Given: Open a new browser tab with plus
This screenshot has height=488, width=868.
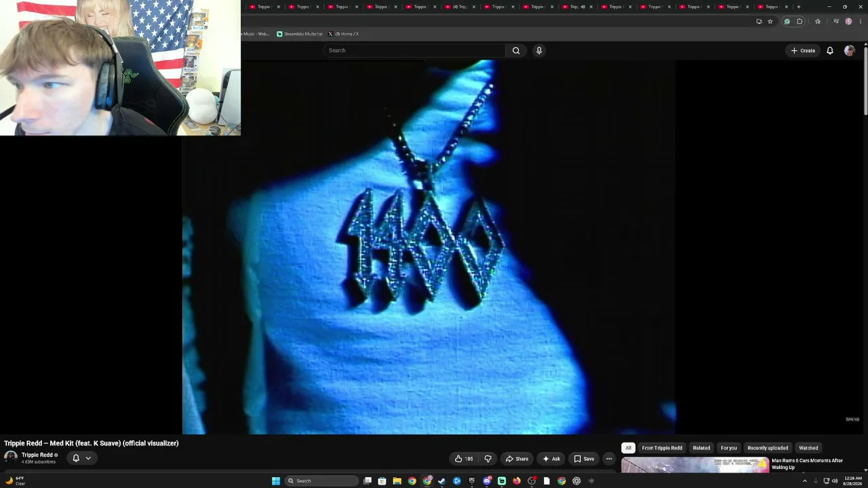Looking at the screenshot, I should click(x=798, y=7).
